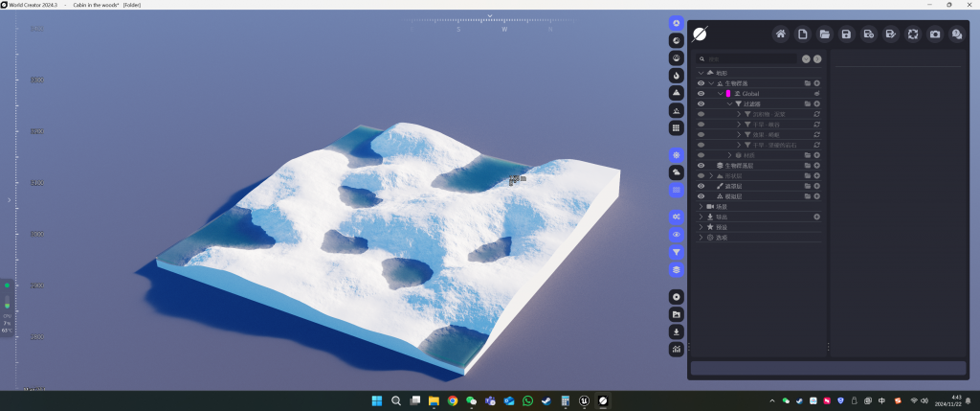
Task: Toggle visibility of the 遮罩层 layer
Action: pos(701,186)
